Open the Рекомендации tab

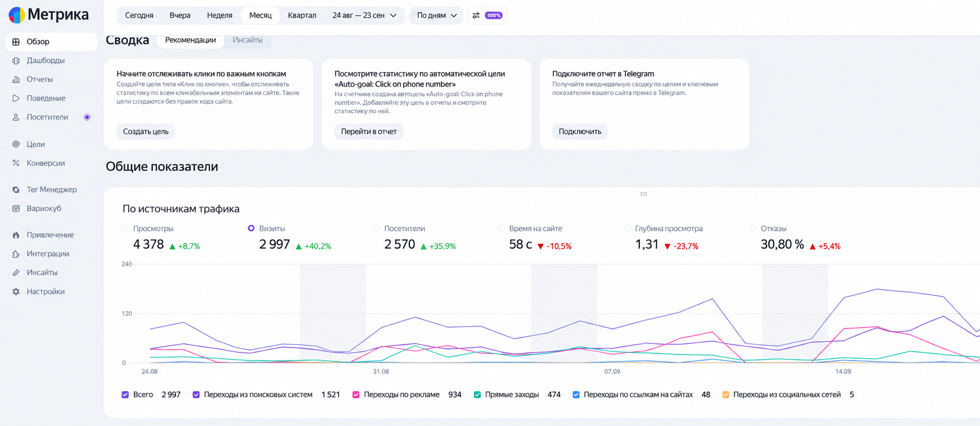pos(191,40)
